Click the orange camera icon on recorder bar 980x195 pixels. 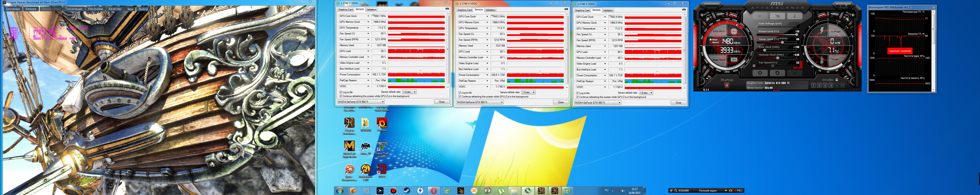pyautogui.click(x=730, y=190)
